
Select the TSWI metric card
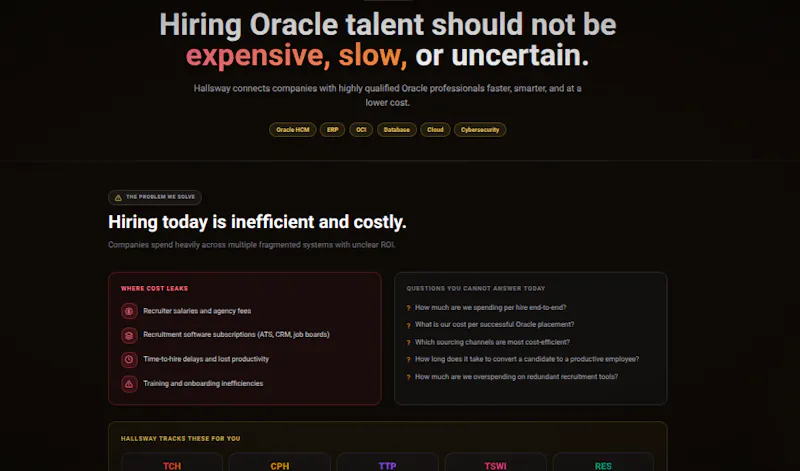tap(495, 462)
